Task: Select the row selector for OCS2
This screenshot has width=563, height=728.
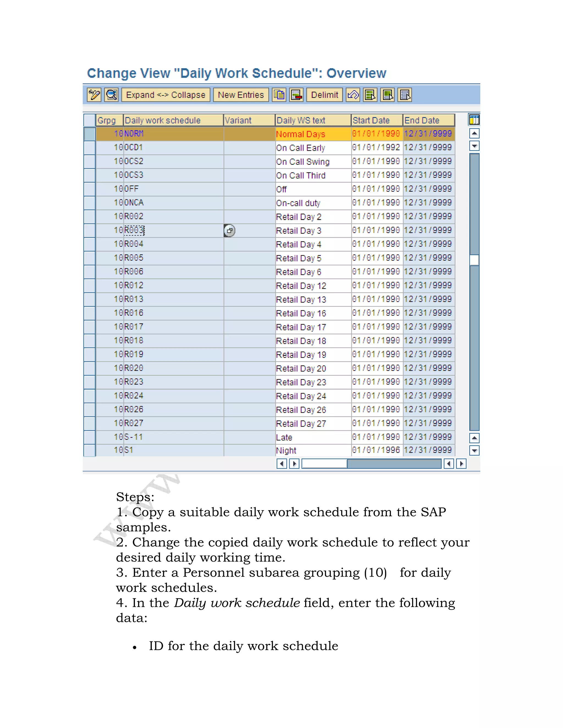Action: tap(89, 162)
